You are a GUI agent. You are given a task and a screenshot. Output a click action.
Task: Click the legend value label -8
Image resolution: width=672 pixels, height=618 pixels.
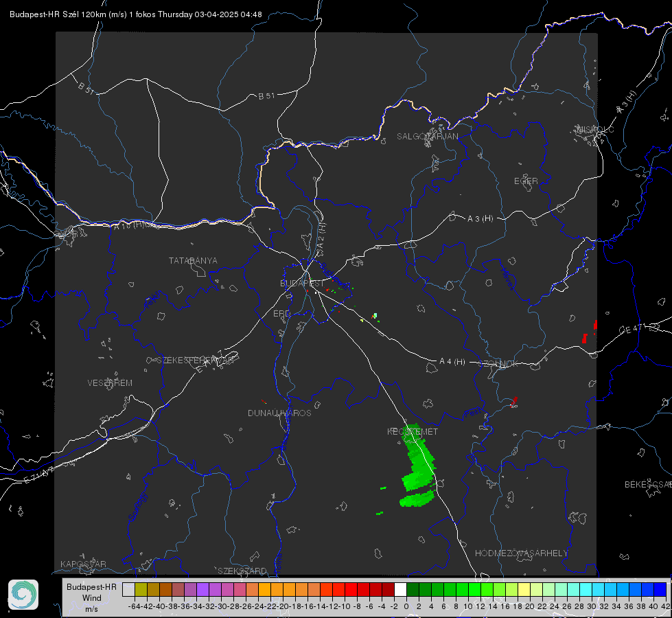356,606
